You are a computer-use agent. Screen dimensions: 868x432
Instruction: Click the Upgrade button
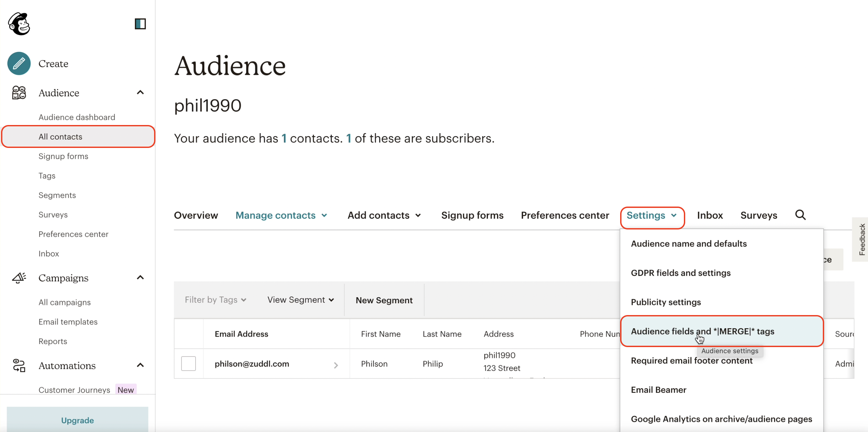pos(78,420)
